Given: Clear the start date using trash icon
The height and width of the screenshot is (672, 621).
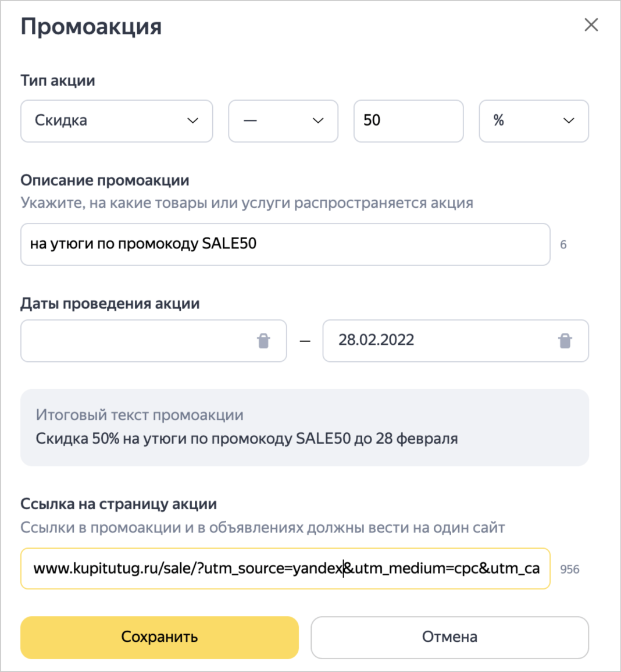Looking at the screenshot, I should (x=263, y=341).
